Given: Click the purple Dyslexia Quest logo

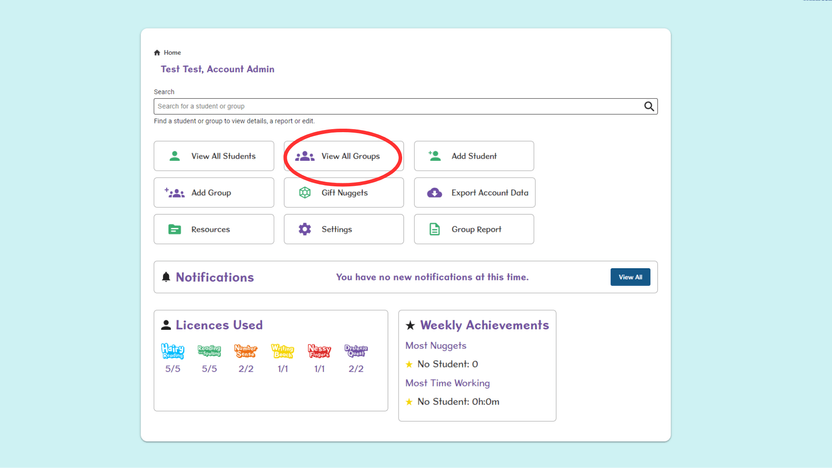Looking at the screenshot, I should pos(356,351).
